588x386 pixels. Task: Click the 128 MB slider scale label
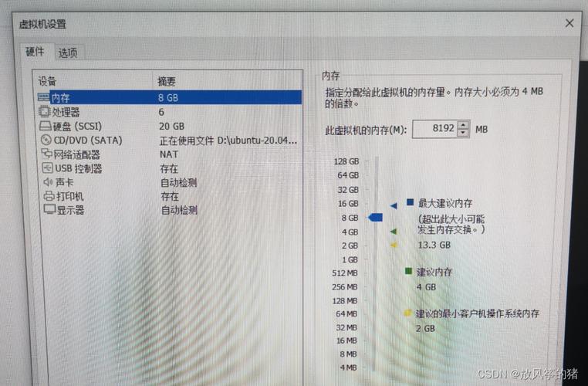pyautogui.click(x=345, y=301)
